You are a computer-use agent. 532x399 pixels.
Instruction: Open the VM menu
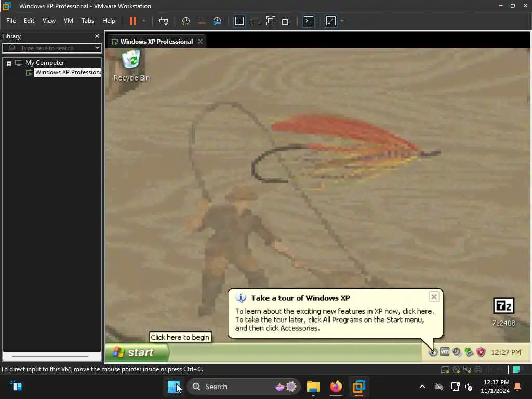(69, 21)
